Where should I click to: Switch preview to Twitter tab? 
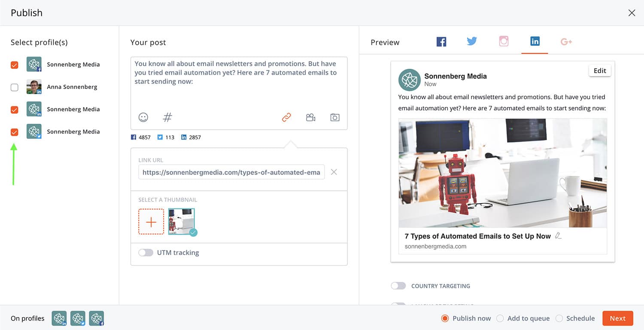click(472, 41)
